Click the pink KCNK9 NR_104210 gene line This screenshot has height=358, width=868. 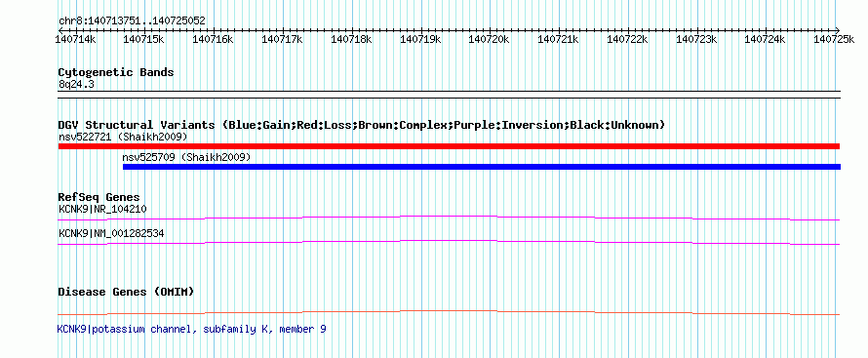(x=449, y=218)
